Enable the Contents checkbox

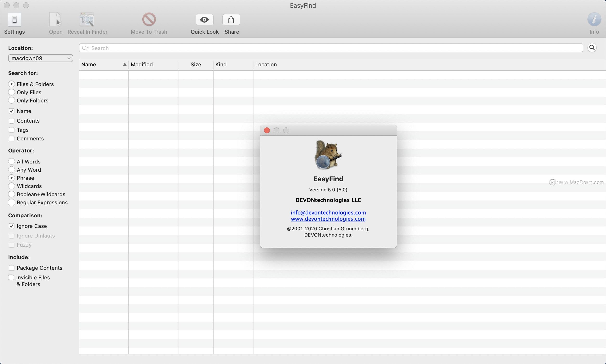pos(11,120)
